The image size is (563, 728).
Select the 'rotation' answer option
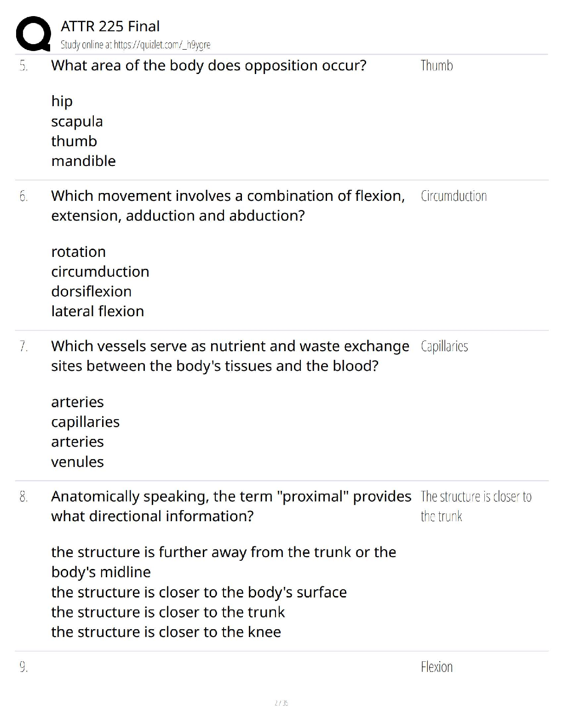[x=78, y=252]
